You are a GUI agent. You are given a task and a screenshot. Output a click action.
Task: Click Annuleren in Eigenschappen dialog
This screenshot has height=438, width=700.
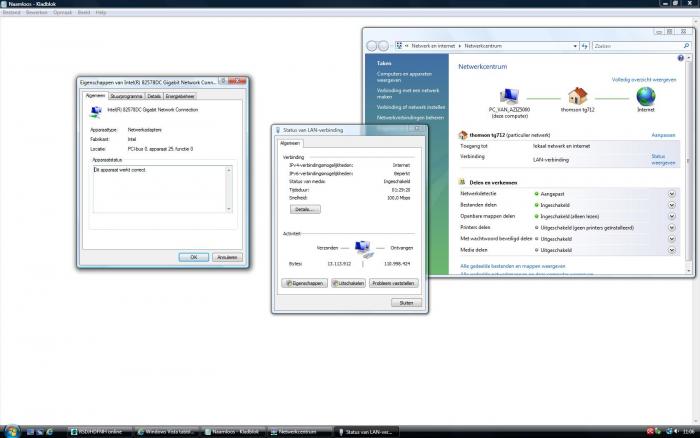227,257
